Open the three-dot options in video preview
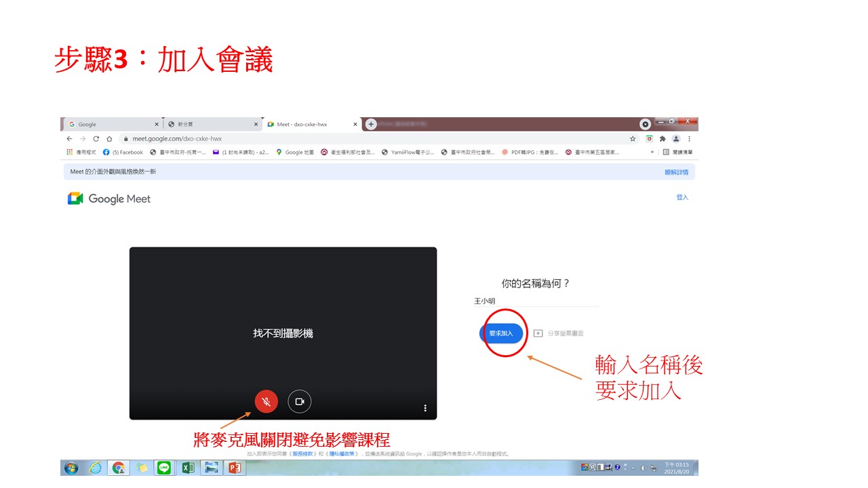This screenshot has width=868, height=488. (x=425, y=408)
